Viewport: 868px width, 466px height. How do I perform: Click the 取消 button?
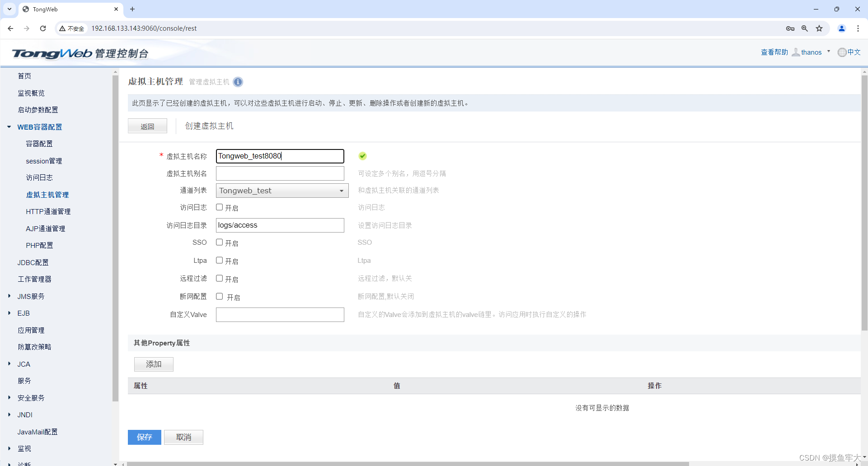pyautogui.click(x=183, y=437)
